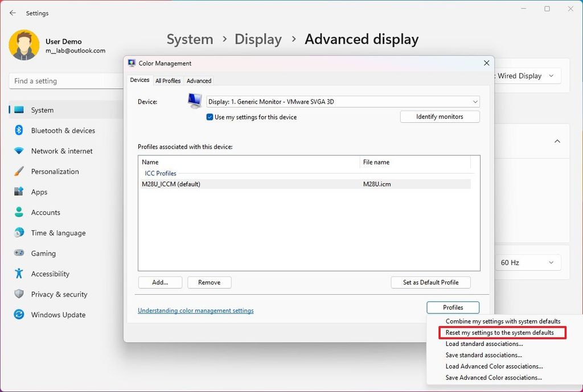Uncheck Use my settings for this device
The image size is (583, 392).
210,117
